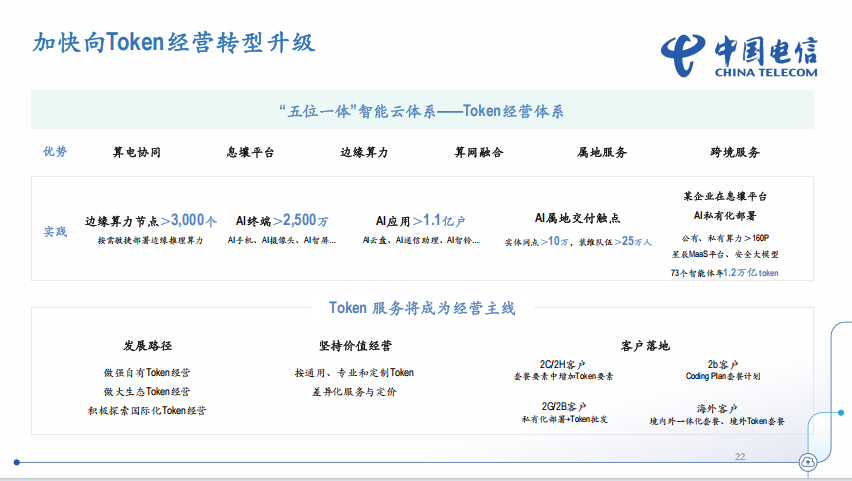Click the Coding Plan套餐计划 text
The image size is (852, 481).
tap(722, 376)
